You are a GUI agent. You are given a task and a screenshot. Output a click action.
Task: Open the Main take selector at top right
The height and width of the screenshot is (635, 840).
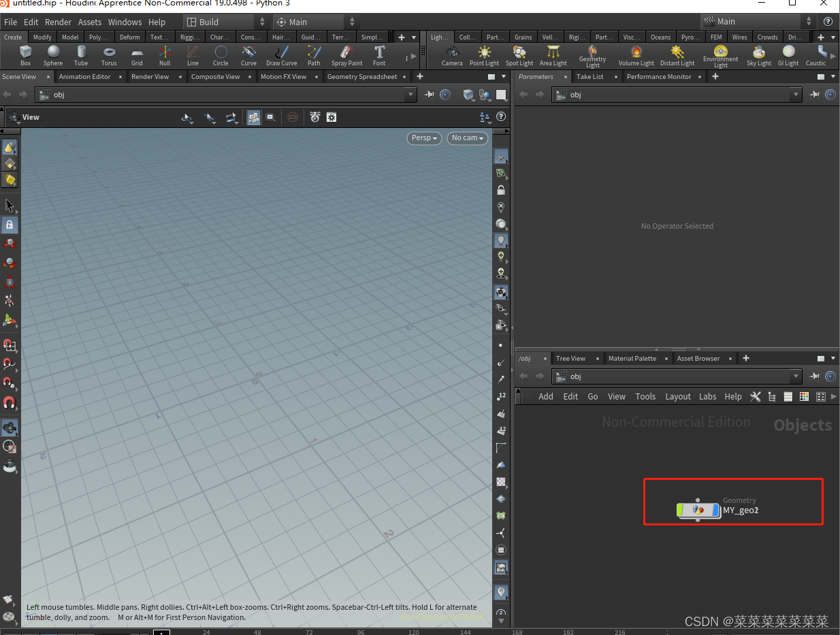click(758, 22)
